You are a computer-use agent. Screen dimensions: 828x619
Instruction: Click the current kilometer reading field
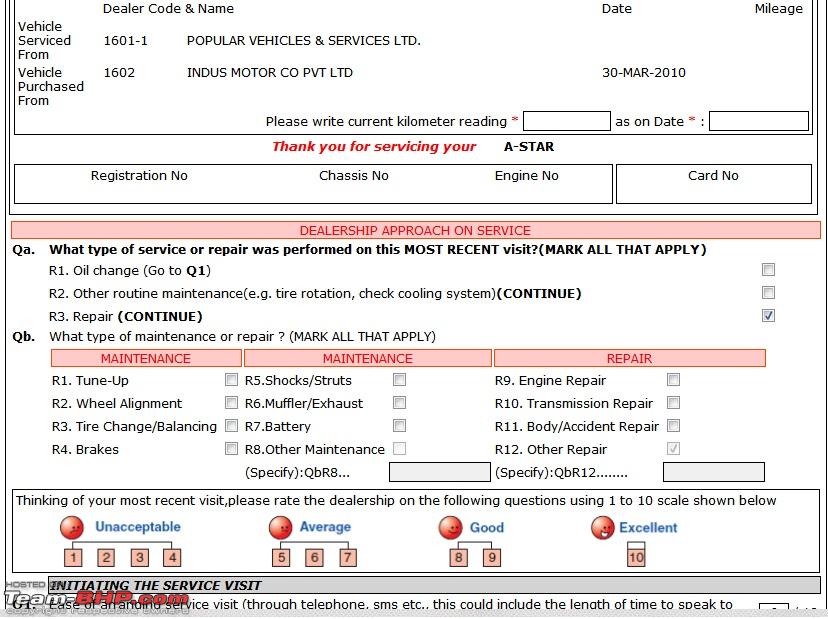(x=567, y=121)
